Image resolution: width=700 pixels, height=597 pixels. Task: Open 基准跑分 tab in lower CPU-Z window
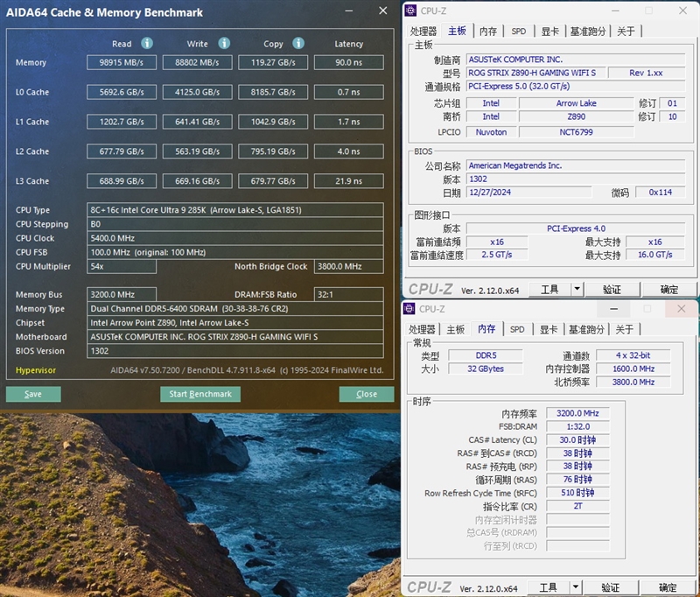coord(586,329)
